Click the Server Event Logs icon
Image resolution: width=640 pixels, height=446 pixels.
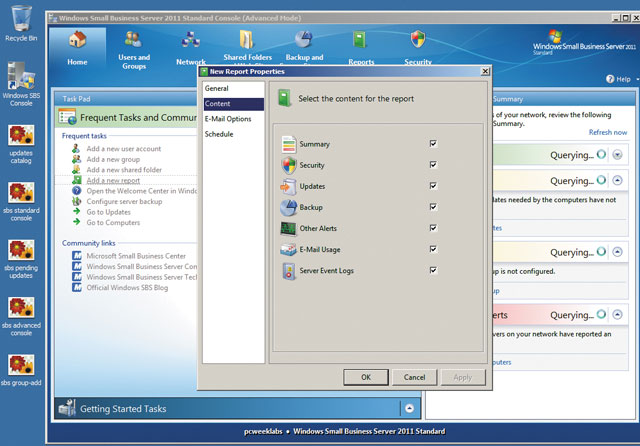pos(289,271)
